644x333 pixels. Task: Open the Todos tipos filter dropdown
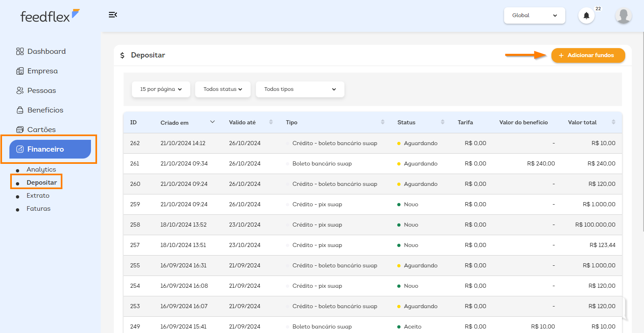(300, 89)
